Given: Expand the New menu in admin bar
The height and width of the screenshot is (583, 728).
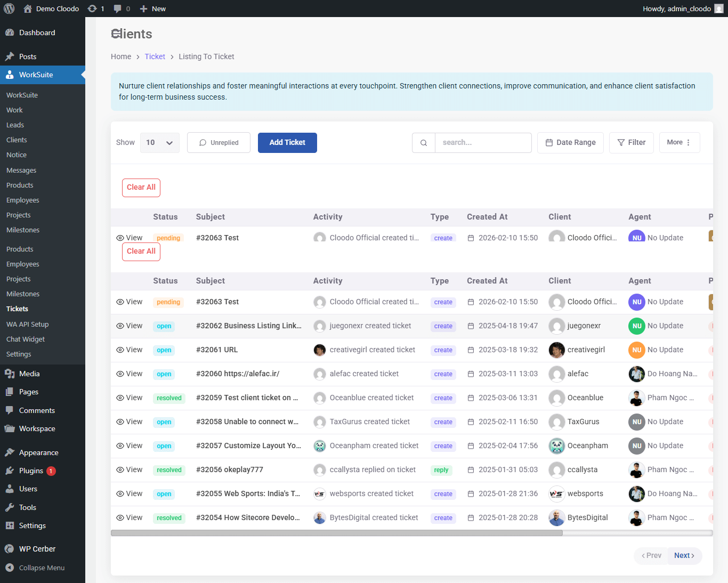Looking at the screenshot, I should click(152, 8).
